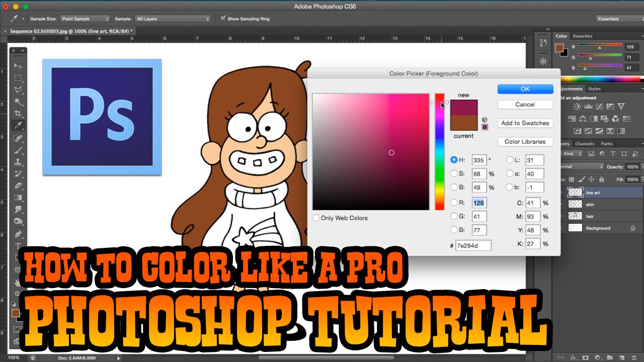
Task: Open the Sample All Layers dropdown
Action: [x=173, y=19]
